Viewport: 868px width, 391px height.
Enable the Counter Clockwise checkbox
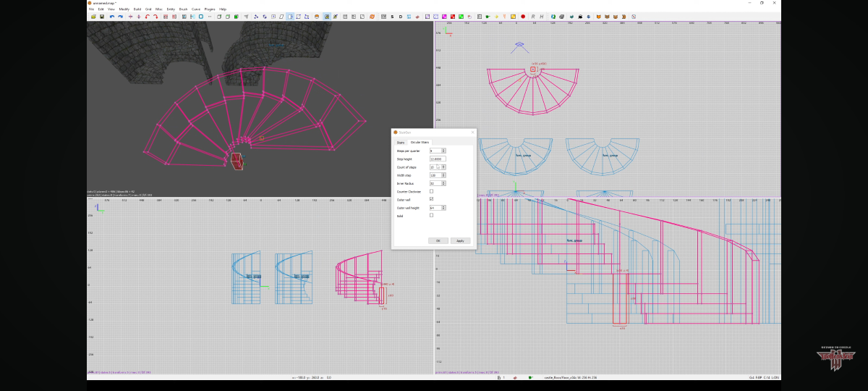coord(432,191)
